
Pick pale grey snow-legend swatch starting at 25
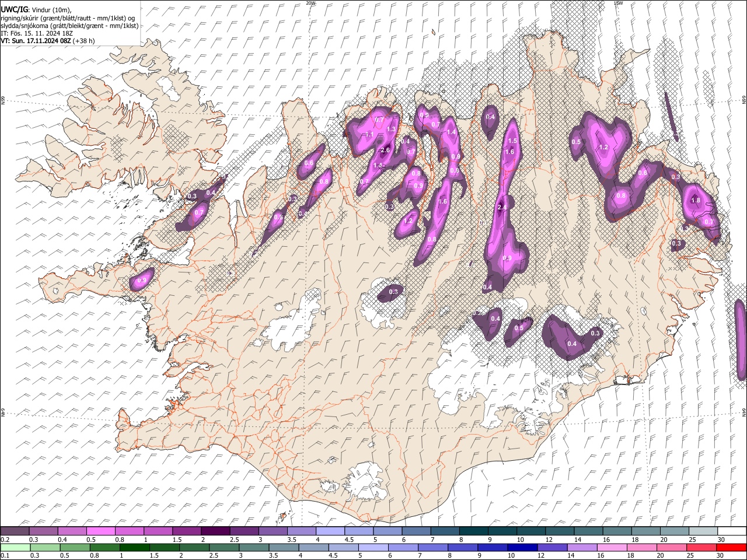(702, 531)
